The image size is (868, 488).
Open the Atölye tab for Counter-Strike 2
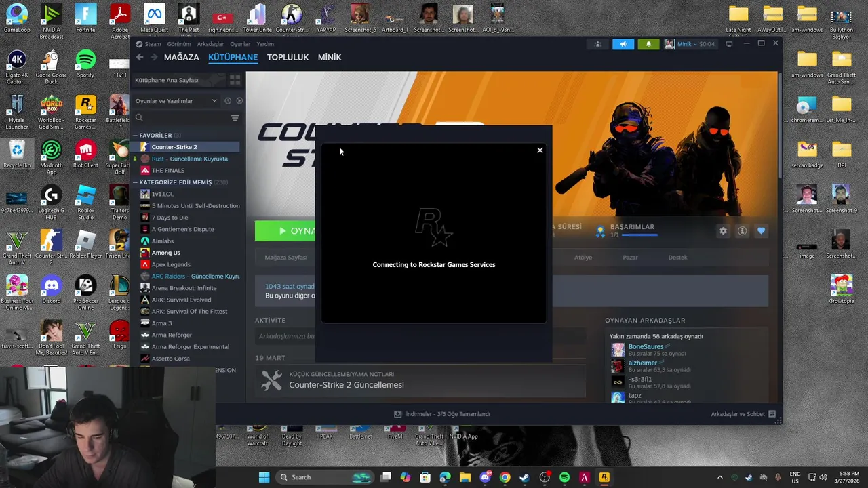coord(583,258)
